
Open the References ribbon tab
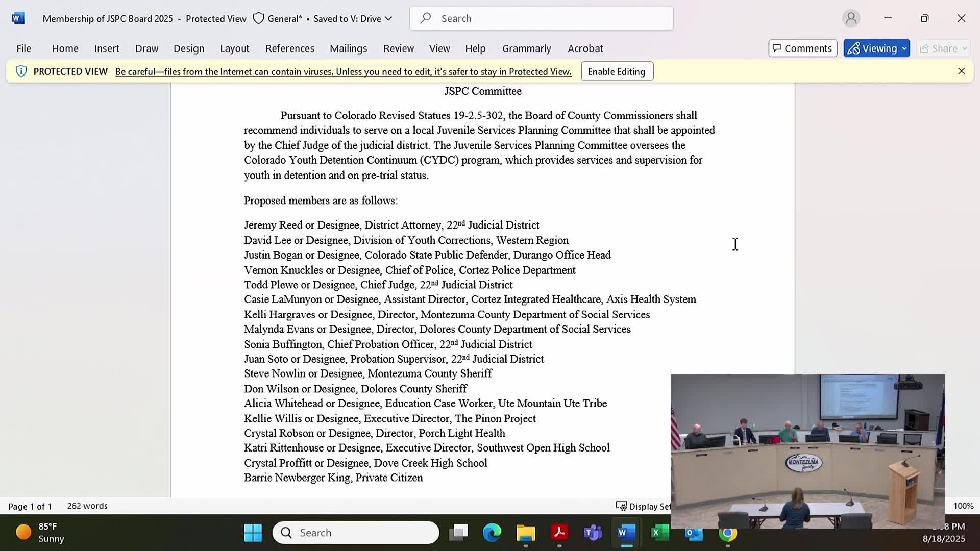pyautogui.click(x=289, y=48)
